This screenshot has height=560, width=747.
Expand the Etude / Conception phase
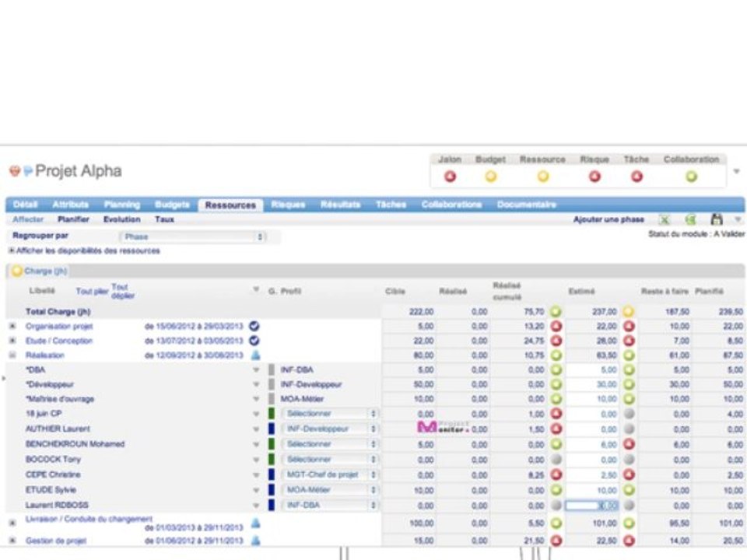(x=13, y=341)
